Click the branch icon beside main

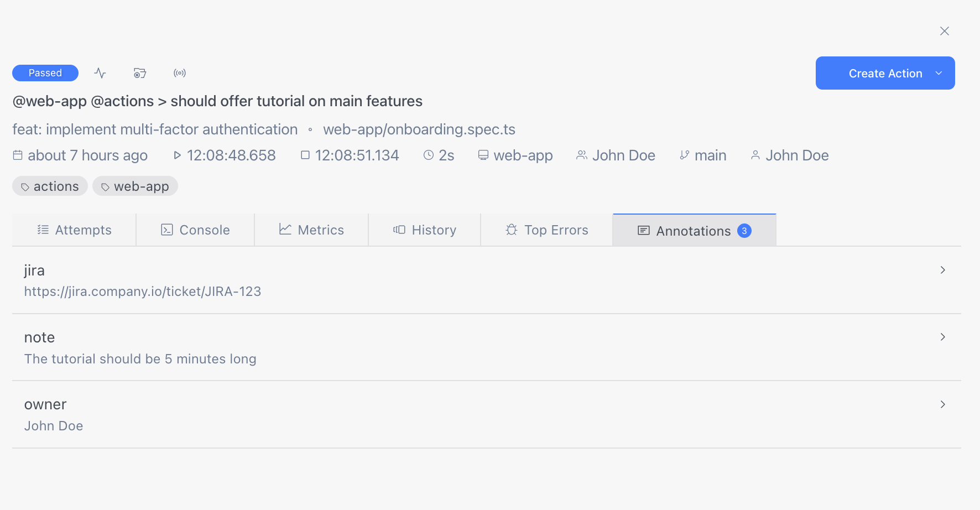pos(684,155)
